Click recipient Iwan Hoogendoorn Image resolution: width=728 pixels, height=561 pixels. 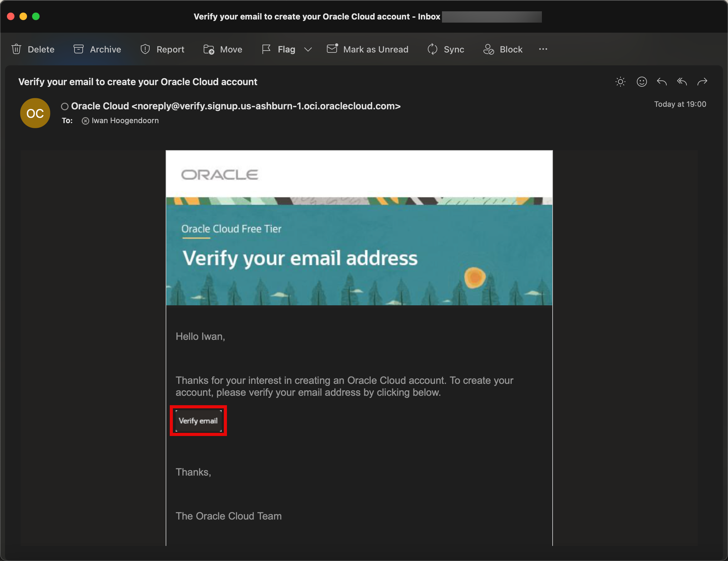point(125,121)
